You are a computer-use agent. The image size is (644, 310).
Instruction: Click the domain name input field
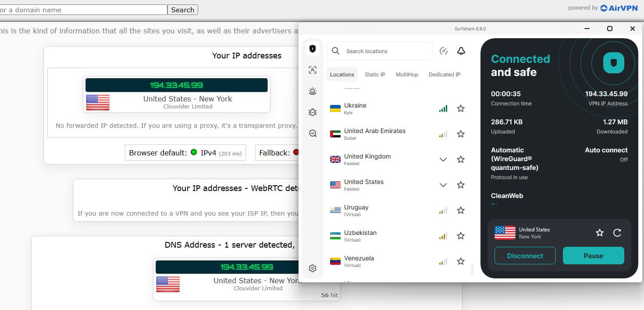point(83,10)
